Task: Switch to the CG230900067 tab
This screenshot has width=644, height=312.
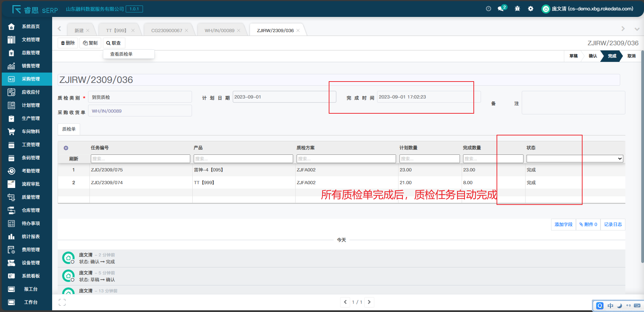Action: 166,30
